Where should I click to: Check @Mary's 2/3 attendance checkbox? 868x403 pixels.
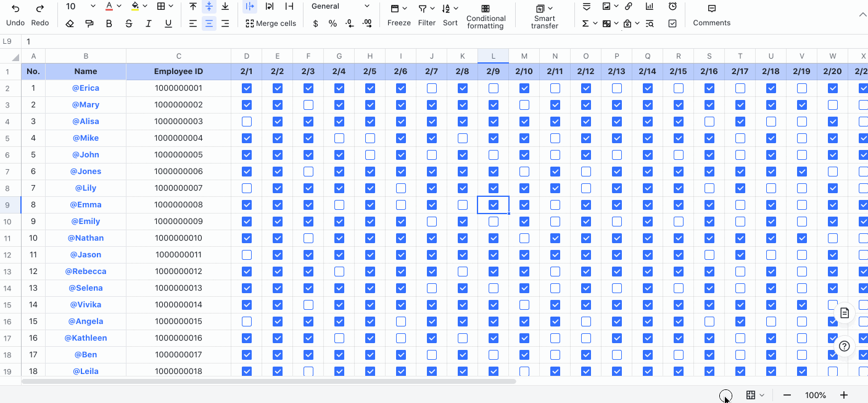coord(308,105)
